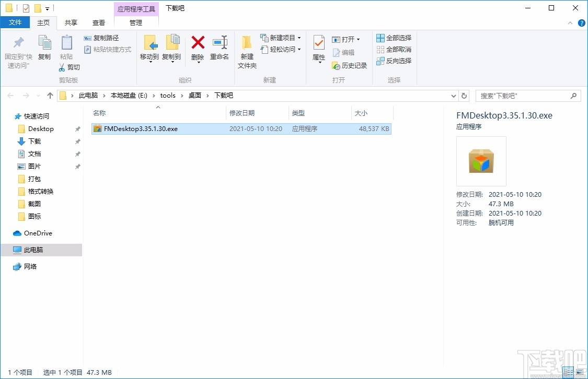Refresh folder with the refresh icon
The image size is (588, 379).
464,96
